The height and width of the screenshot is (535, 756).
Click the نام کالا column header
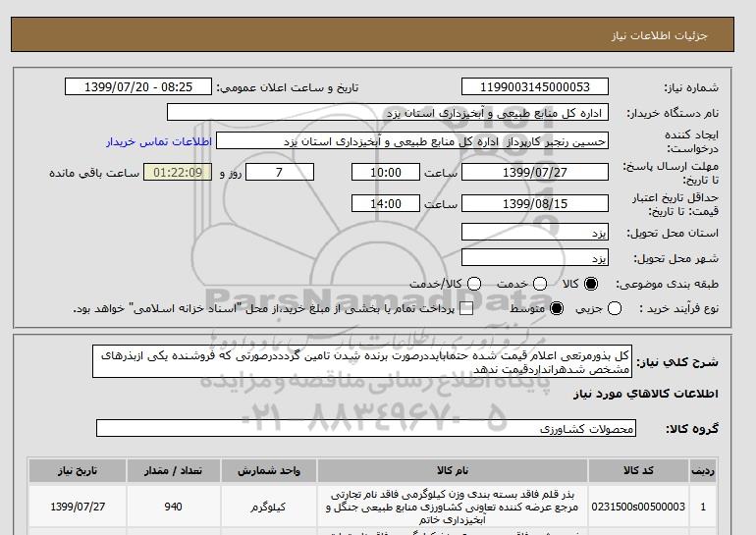point(453,470)
